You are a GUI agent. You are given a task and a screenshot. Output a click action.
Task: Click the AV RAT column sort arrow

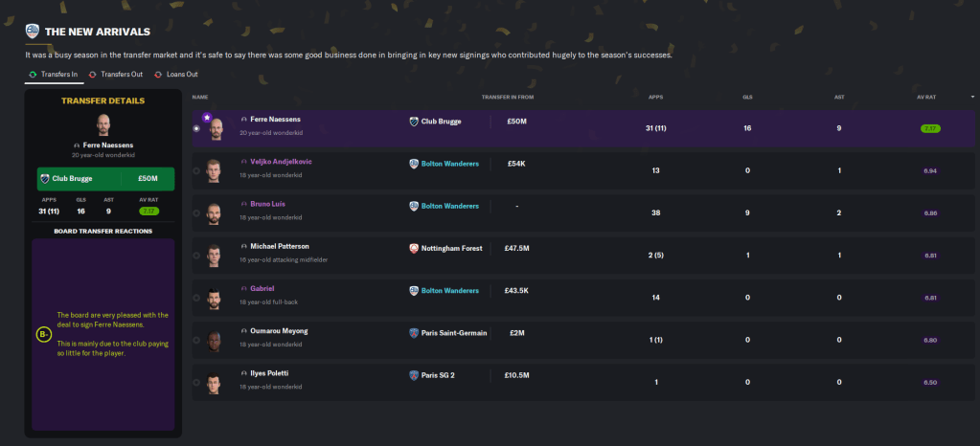[x=973, y=97]
